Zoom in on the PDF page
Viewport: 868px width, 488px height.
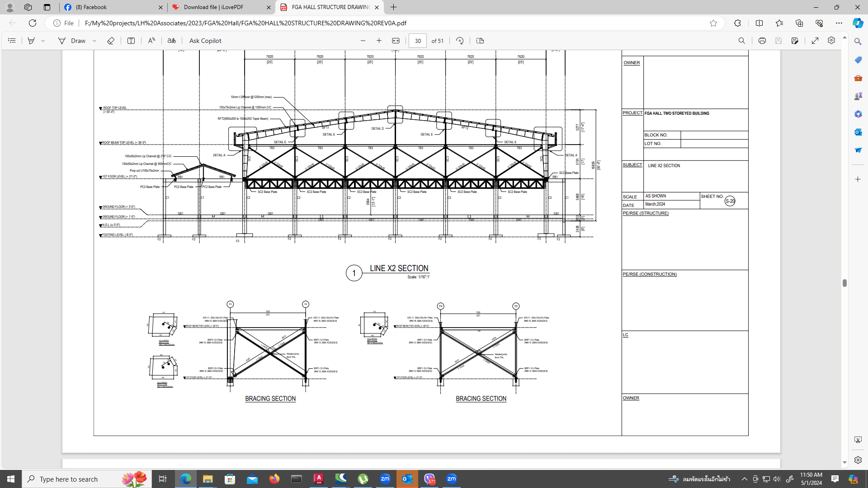379,41
